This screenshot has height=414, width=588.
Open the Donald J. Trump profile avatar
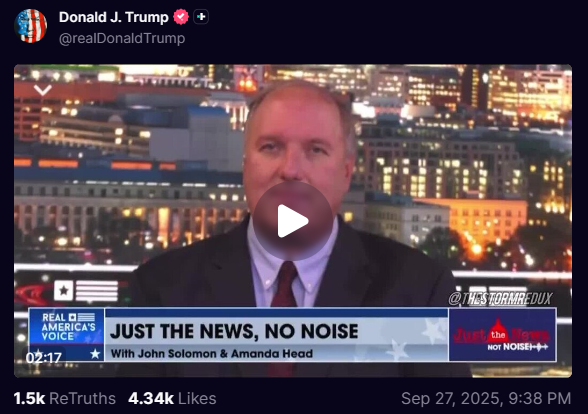pyautogui.click(x=31, y=26)
